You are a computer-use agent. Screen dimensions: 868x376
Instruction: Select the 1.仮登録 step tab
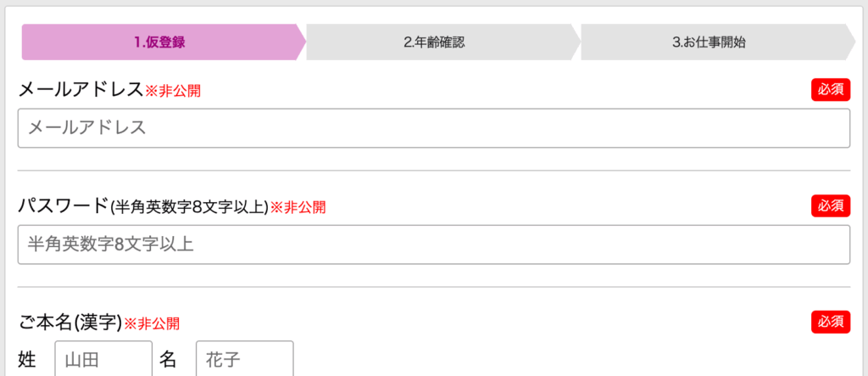click(x=159, y=42)
